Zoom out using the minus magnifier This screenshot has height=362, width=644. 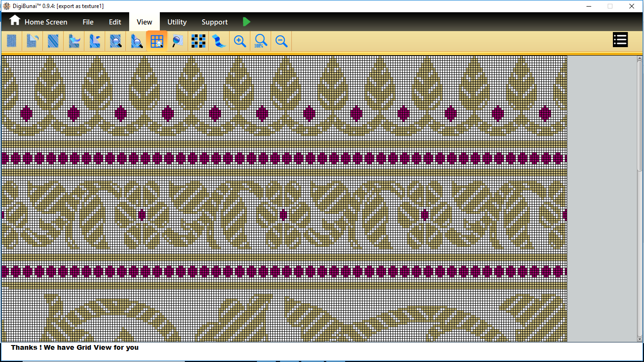point(281,41)
